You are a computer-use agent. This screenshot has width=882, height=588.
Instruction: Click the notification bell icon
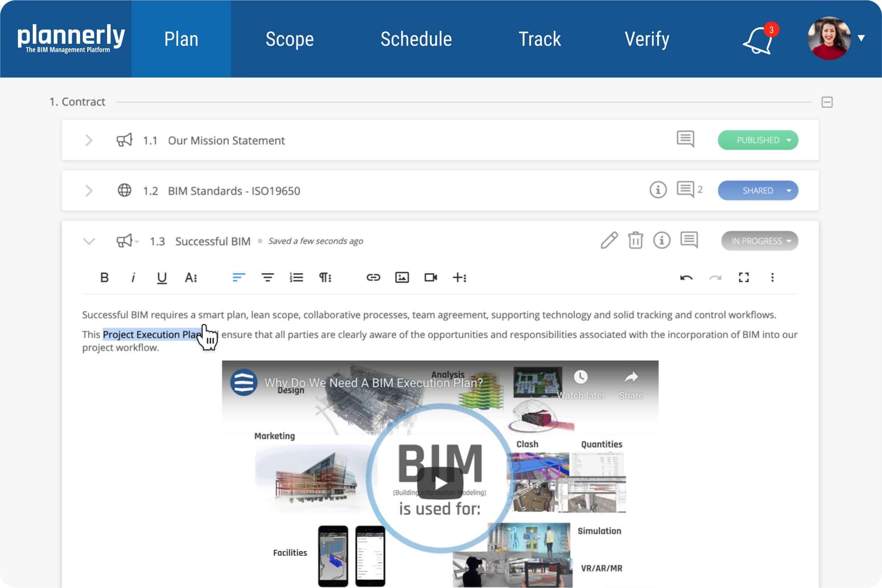click(x=758, y=40)
